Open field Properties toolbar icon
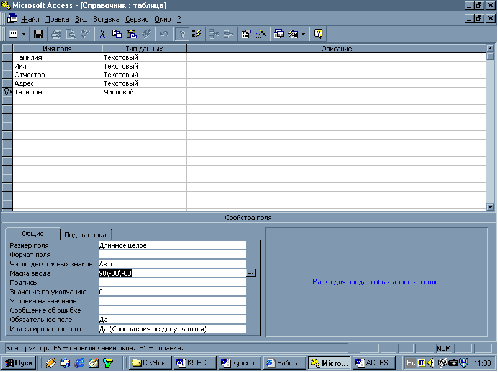The image size is (498, 372). (x=246, y=34)
